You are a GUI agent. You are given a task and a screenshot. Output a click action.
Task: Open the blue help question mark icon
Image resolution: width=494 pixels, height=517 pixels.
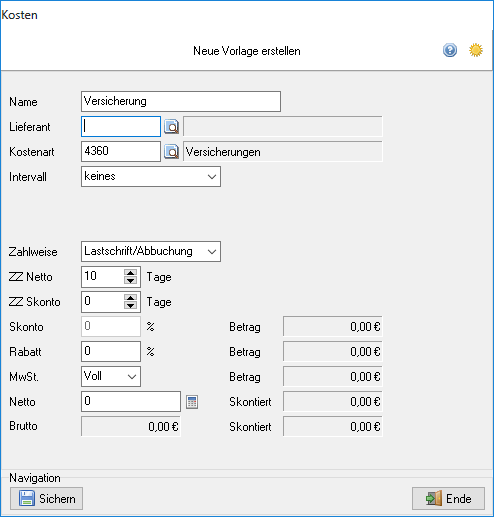450,50
